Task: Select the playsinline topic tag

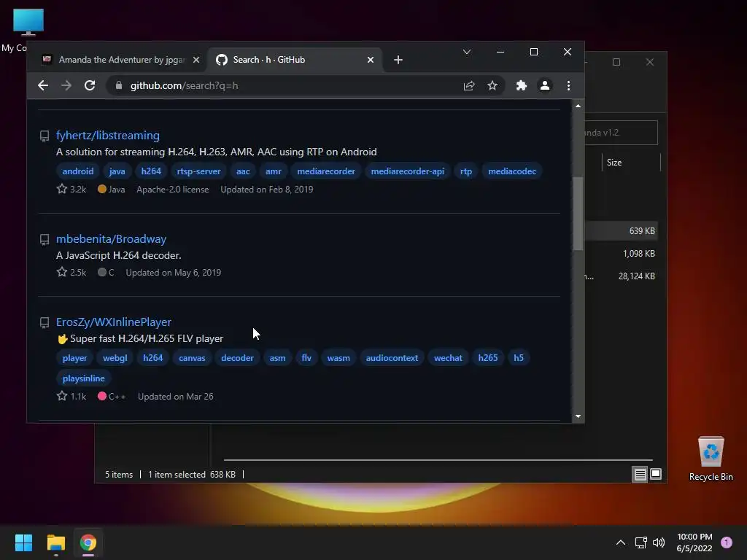Action: pyautogui.click(x=83, y=378)
